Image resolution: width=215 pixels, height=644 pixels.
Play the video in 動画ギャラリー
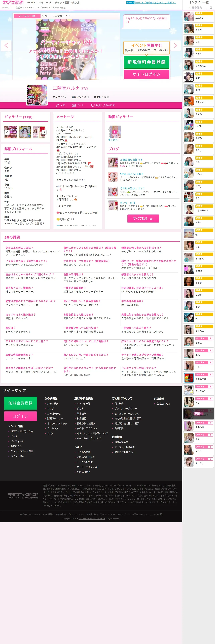pyautogui.click(x=115, y=132)
